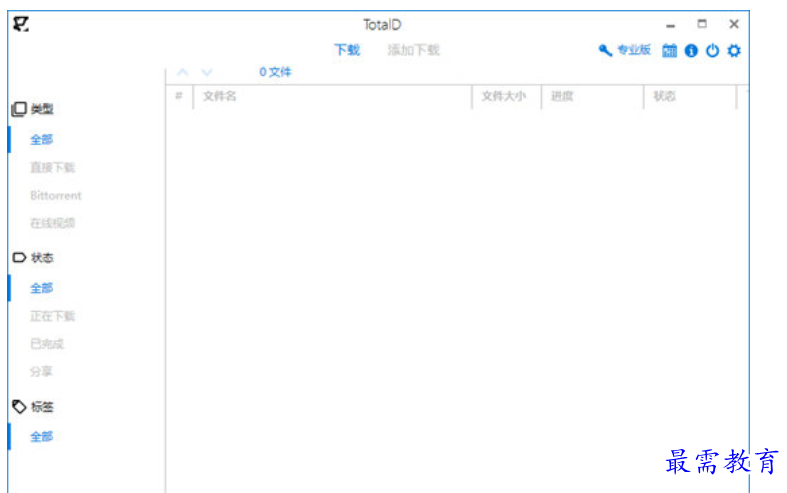Move item down with the down chevron
The image size is (787, 493).
pos(207,72)
